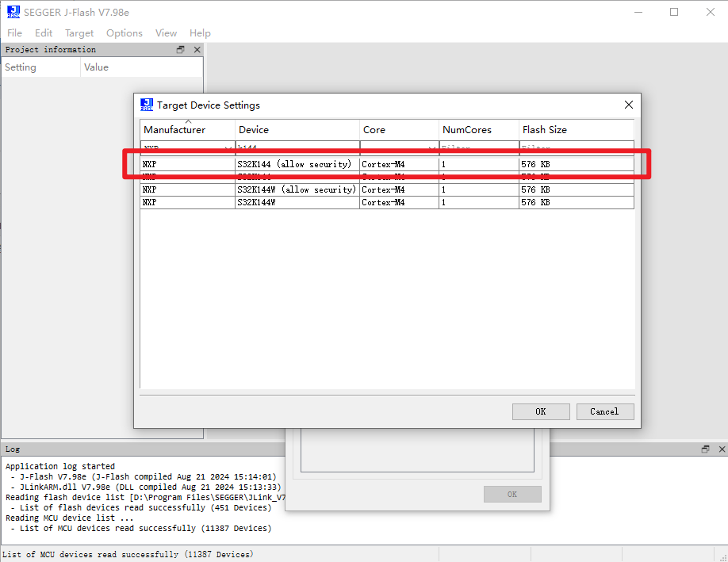Click the "List of flash devices read successfully" log line
Screen dimensions: 728x562
(x=140, y=508)
